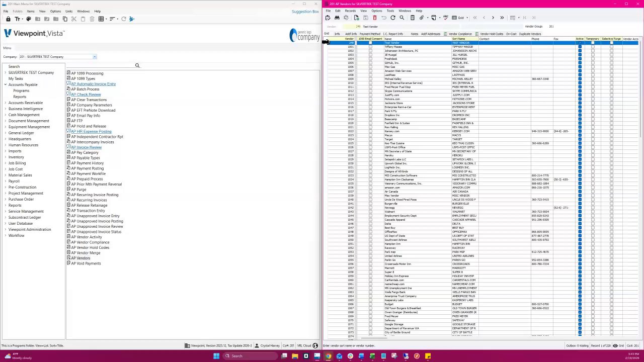Open AP Automatic Invoice Entry link
This screenshot has height=362, width=644.
tap(93, 84)
